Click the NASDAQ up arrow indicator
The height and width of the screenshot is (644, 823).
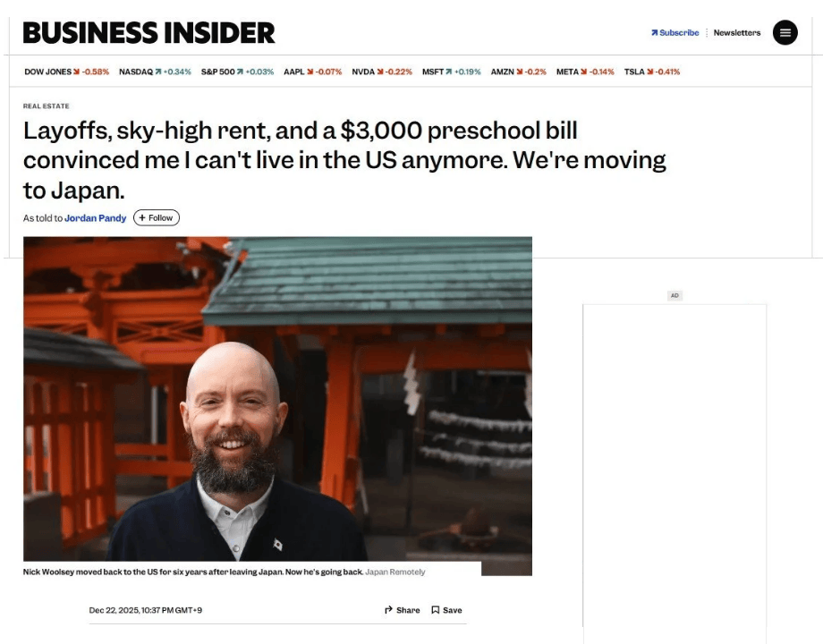pyautogui.click(x=158, y=72)
